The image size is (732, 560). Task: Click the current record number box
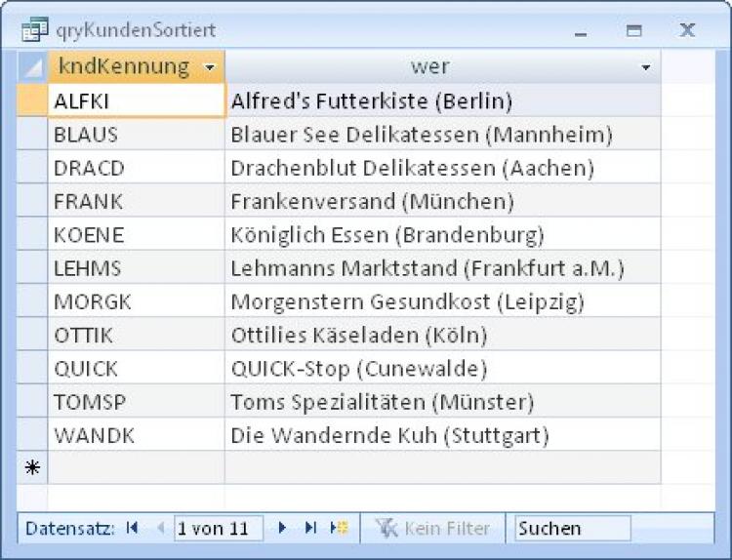click(218, 528)
